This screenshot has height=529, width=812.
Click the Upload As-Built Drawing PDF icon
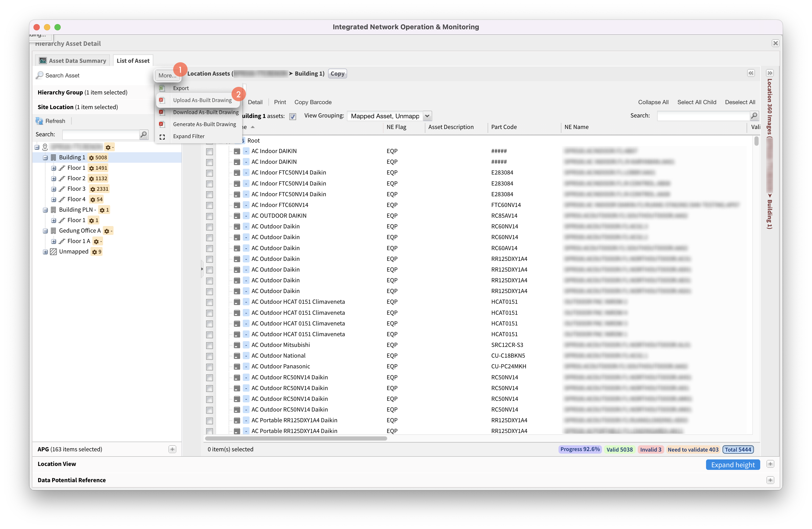tap(162, 100)
